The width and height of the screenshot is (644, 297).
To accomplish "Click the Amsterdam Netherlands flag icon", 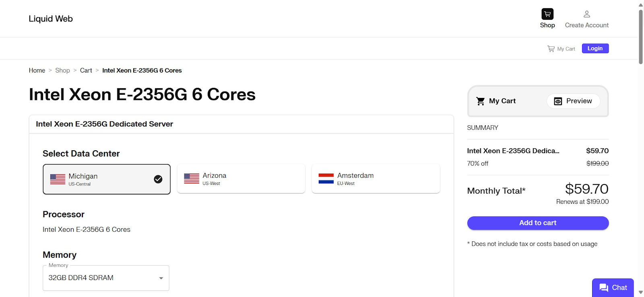I will pos(326,179).
